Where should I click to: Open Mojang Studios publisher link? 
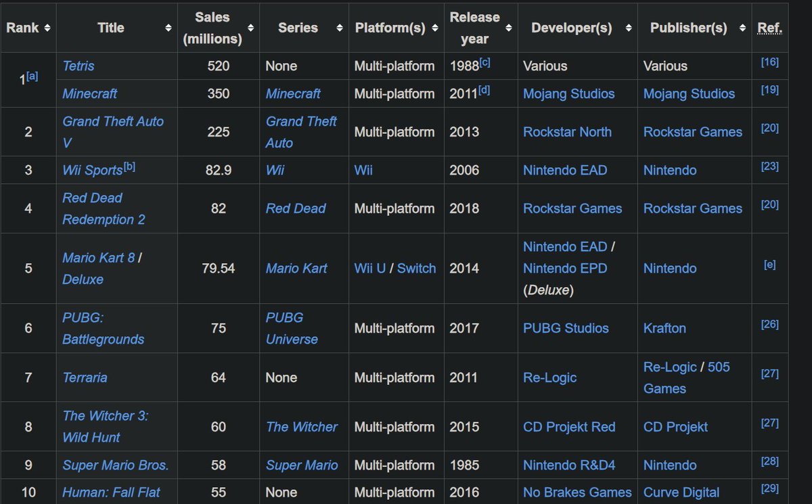(x=689, y=93)
